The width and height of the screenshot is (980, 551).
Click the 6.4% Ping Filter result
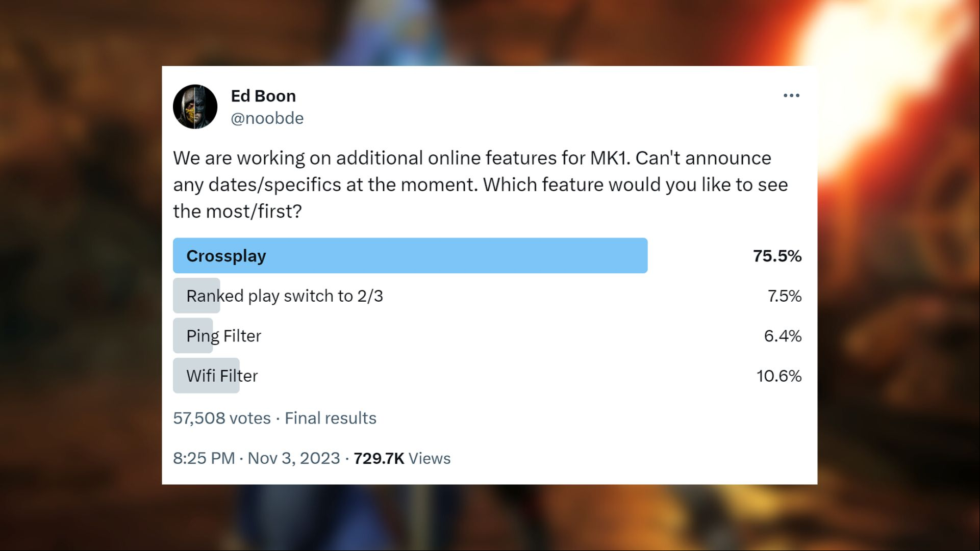(x=783, y=336)
